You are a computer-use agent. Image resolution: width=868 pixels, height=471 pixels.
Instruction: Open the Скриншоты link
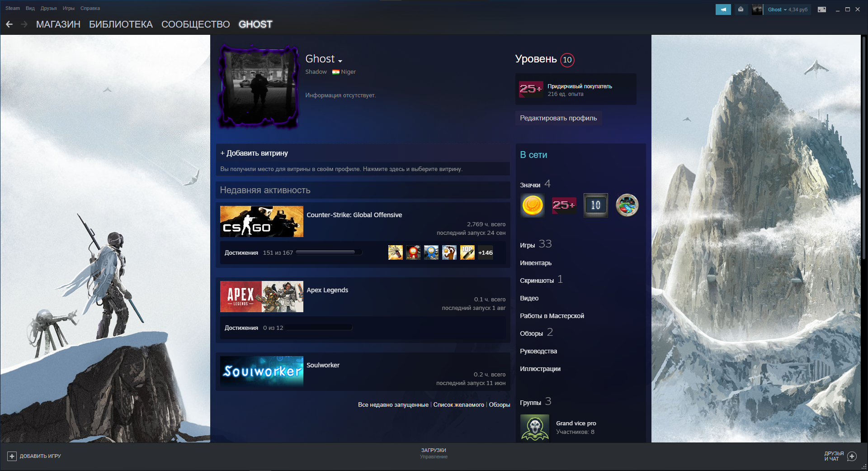pos(542,280)
